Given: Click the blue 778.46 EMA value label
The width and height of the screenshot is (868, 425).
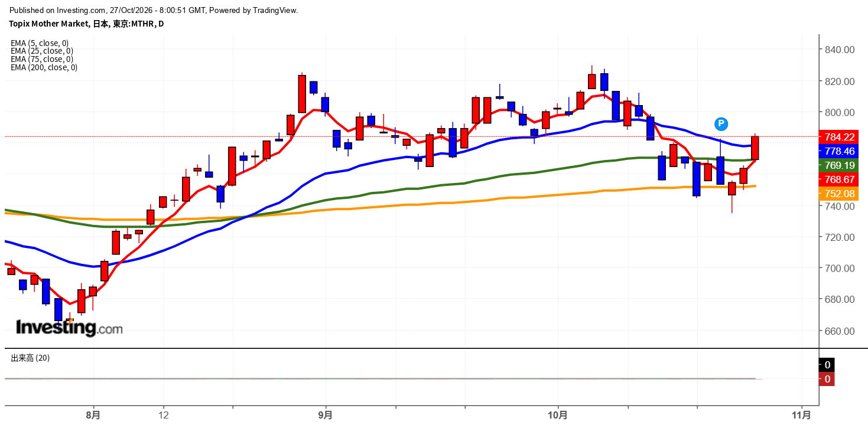Looking at the screenshot, I should [x=838, y=151].
